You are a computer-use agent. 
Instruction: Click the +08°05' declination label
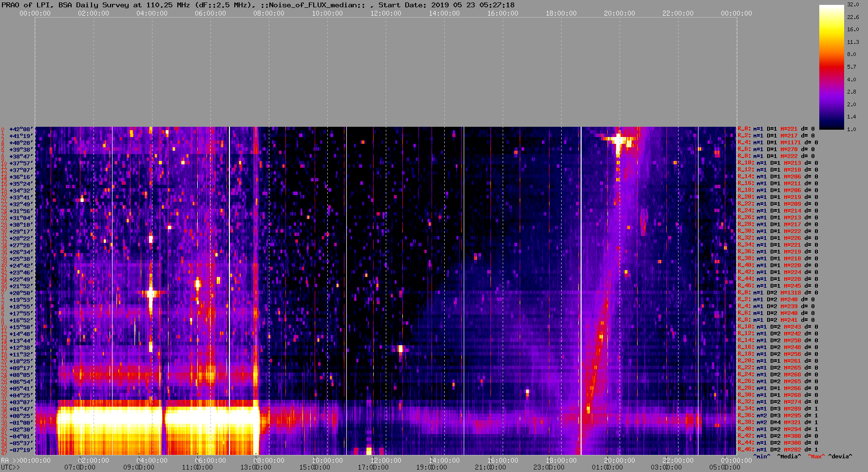[21, 375]
